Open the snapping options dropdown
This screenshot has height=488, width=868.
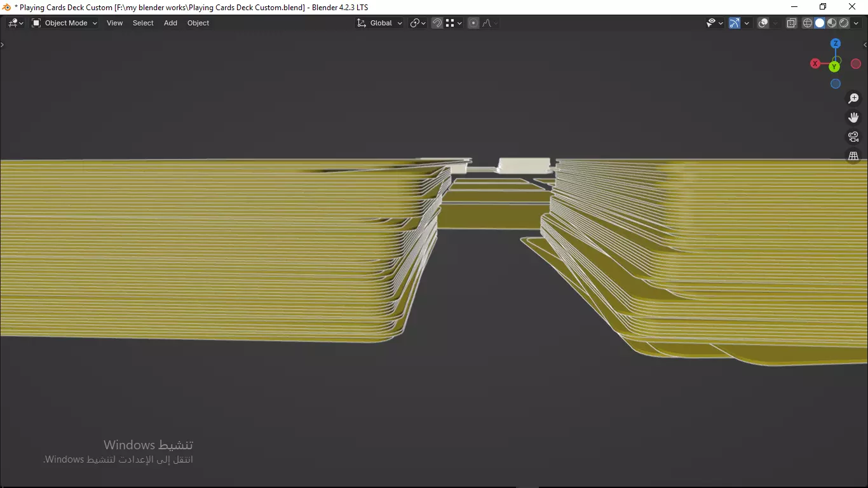[x=454, y=23]
